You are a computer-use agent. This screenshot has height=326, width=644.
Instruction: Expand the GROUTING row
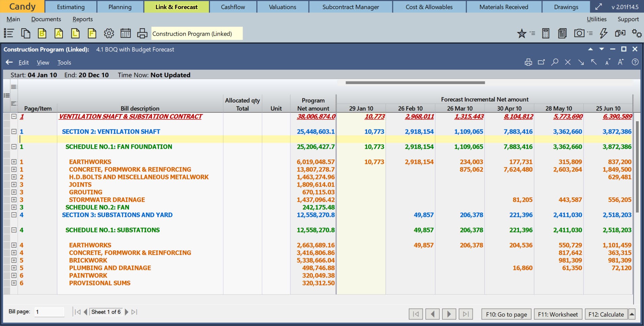14,192
